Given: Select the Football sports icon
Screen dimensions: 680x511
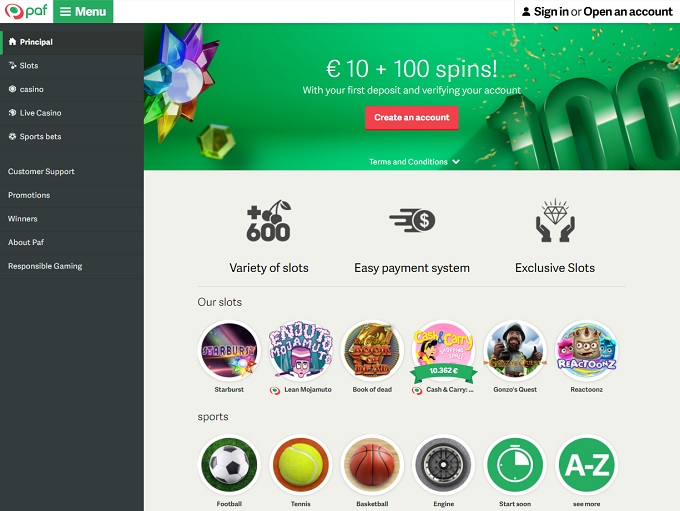Looking at the screenshot, I should (x=229, y=465).
